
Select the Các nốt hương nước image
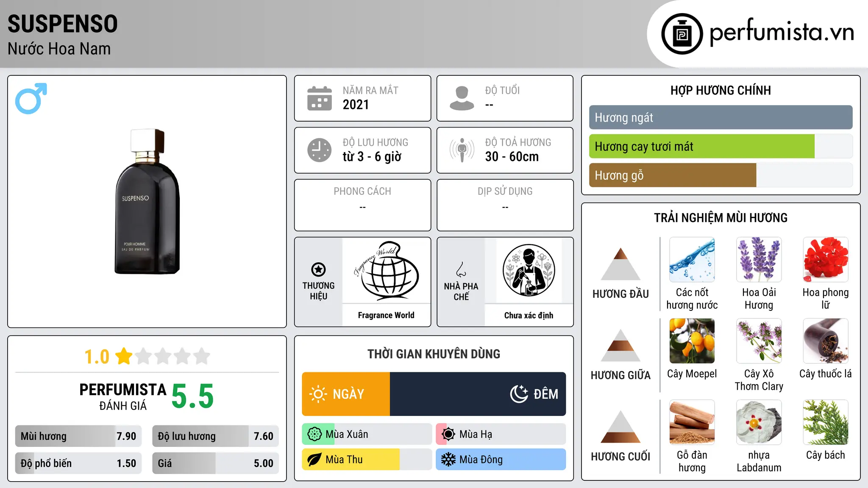tap(692, 260)
